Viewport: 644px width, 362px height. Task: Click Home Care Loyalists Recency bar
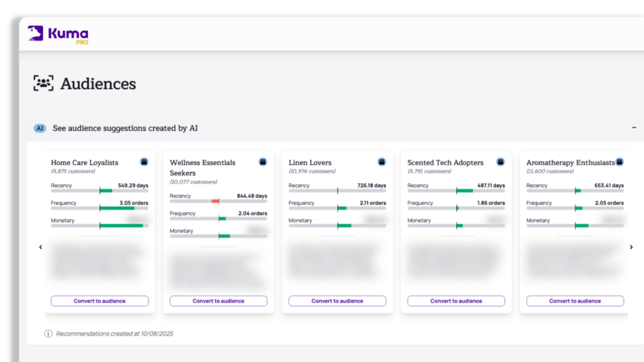click(x=99, y=190)
